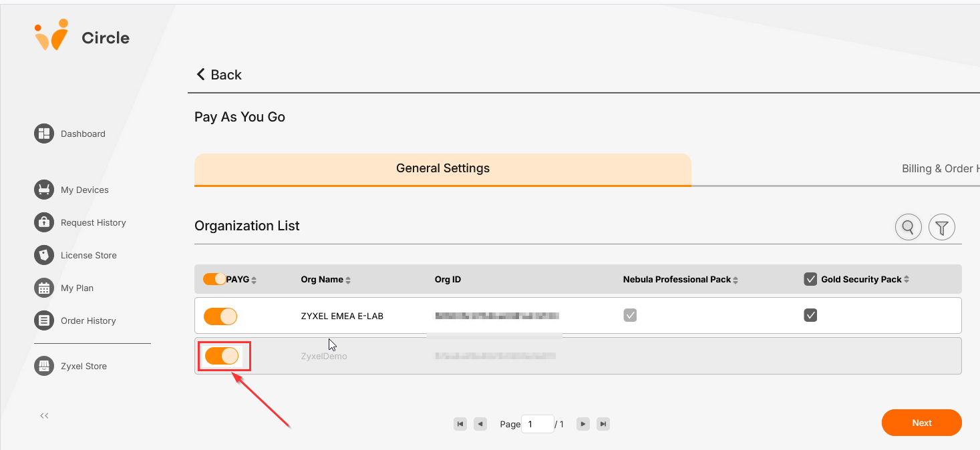980x450 pixels.
Task: Click the filter funnel icon
Action: 942,228
